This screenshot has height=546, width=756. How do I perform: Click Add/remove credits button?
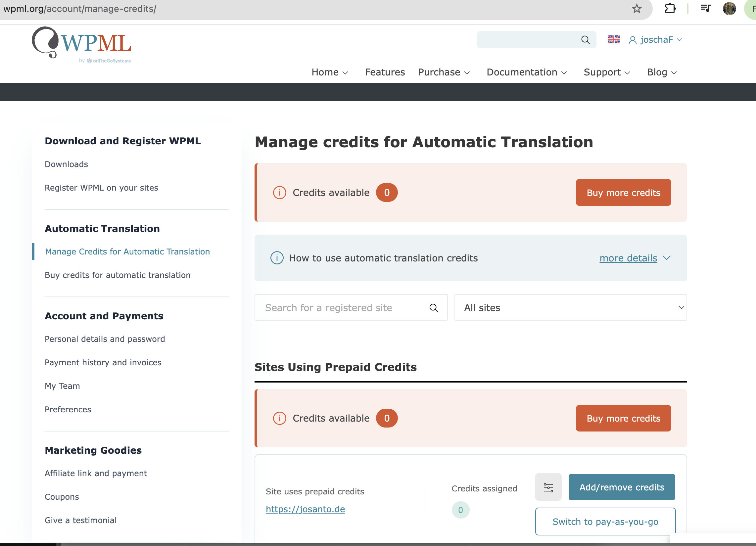click(621, 487)
